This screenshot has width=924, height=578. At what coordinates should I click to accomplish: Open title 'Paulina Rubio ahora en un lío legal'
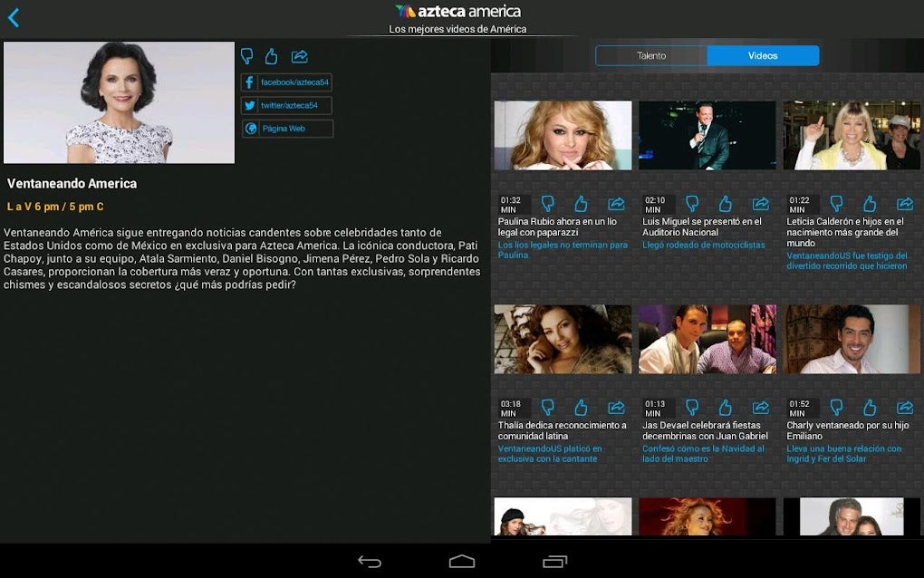[x=557, y=226]
